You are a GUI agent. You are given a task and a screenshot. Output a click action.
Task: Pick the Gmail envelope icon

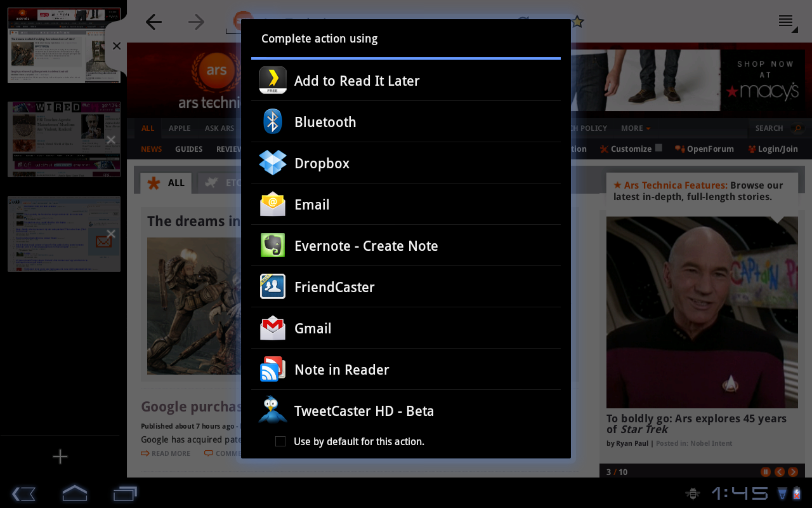click(273, 328)
